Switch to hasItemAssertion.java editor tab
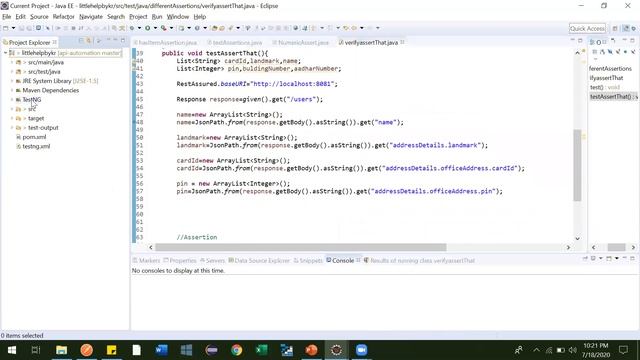Viewport: 640px width, 360px height. (x=167, y=42)
